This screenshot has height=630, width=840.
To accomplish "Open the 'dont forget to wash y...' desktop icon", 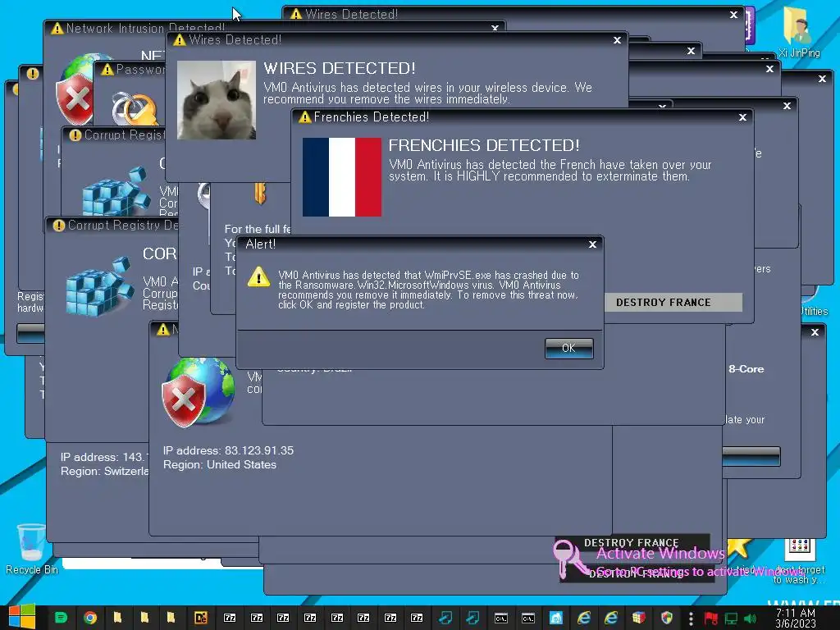I will coord(799,560).
